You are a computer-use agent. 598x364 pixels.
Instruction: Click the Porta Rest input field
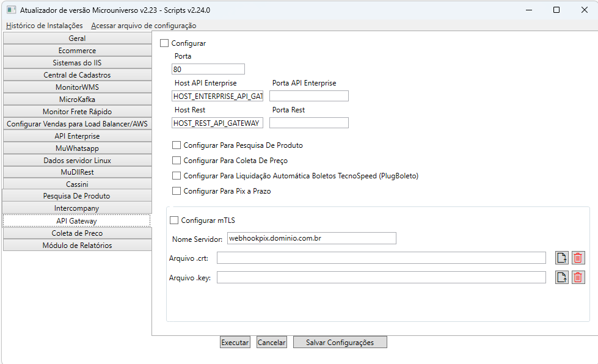click(x=309, y=123)
